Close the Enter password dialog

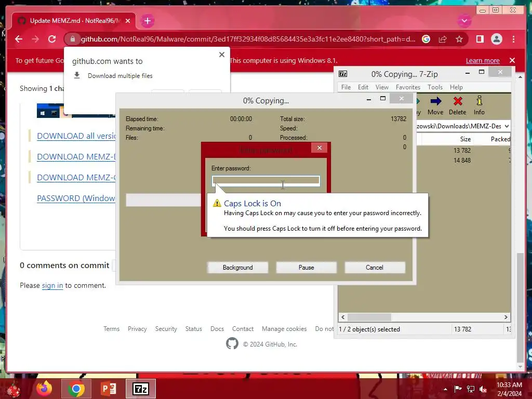click(320, 148)
